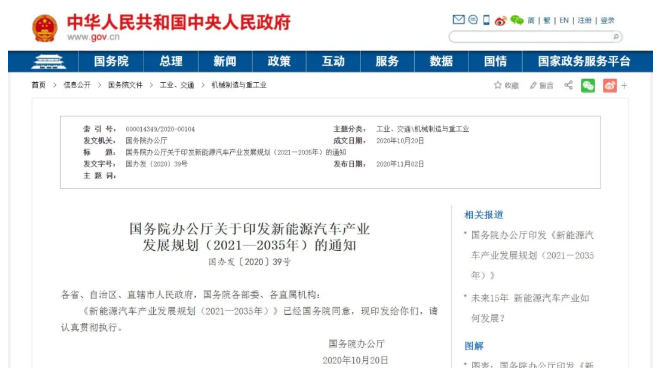Click the star 收藏 favorite button

tap(506, 85)
